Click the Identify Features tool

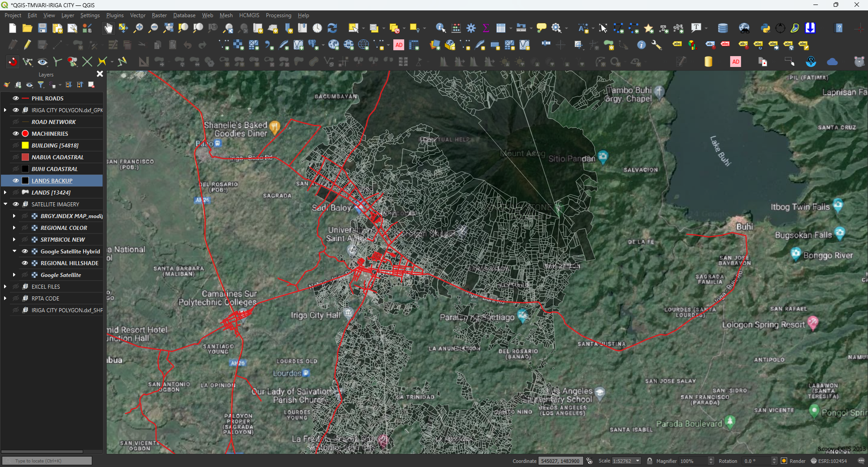[439, 28]
